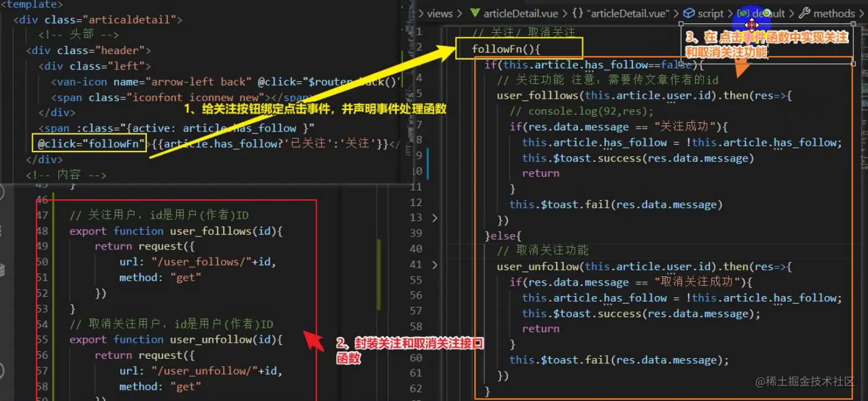Click the <!-- 头部 --> comment
Screen dimensions: 868x401
pos(78,35)
